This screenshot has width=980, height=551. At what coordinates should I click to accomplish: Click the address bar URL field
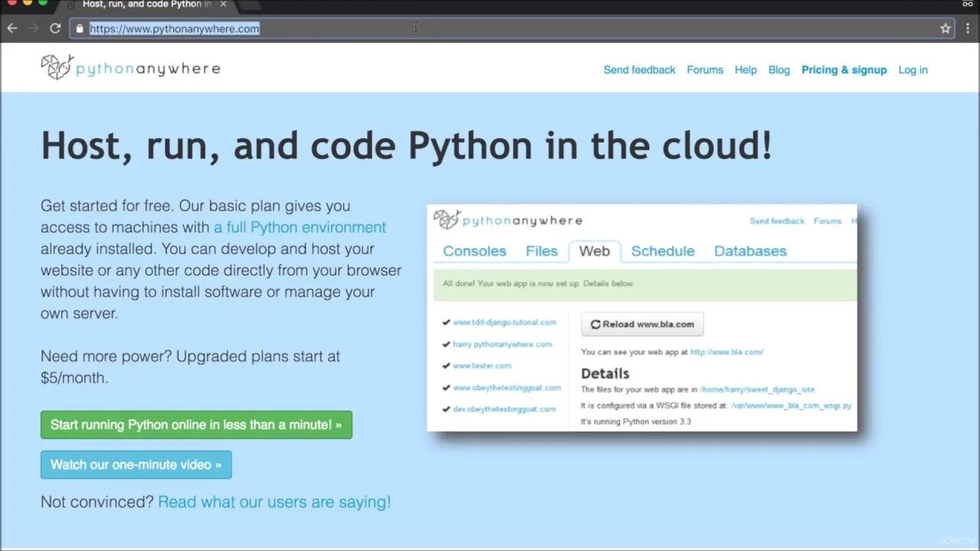click(x=513, y=28)
